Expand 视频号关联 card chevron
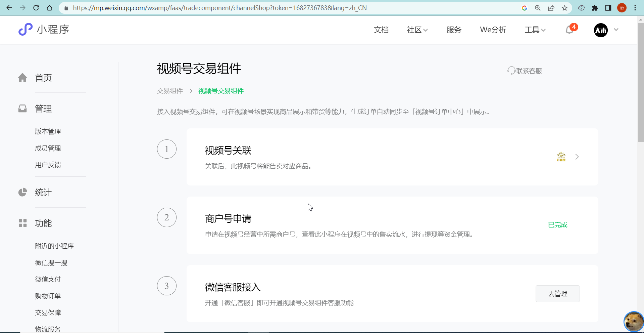This screenshot has width=644, height=333. (x=577, y=157)
